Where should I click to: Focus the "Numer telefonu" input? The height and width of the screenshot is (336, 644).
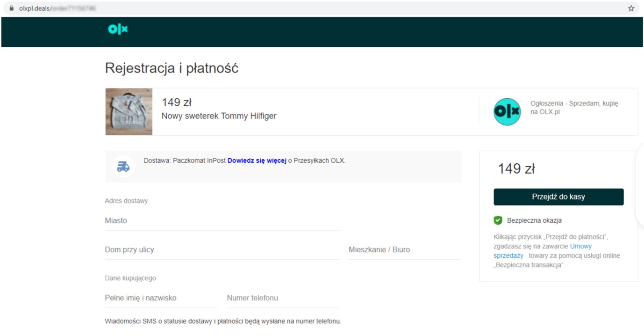(x=283, y=298)
